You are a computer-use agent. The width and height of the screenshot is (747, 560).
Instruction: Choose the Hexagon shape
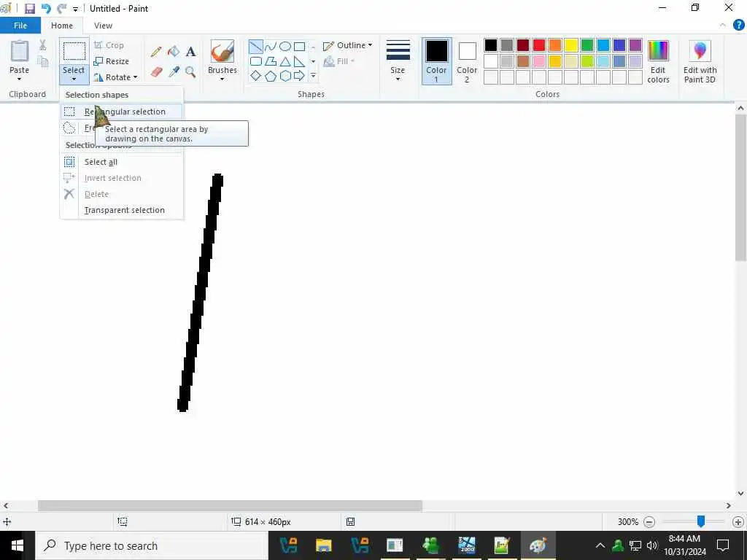(285, 76)
